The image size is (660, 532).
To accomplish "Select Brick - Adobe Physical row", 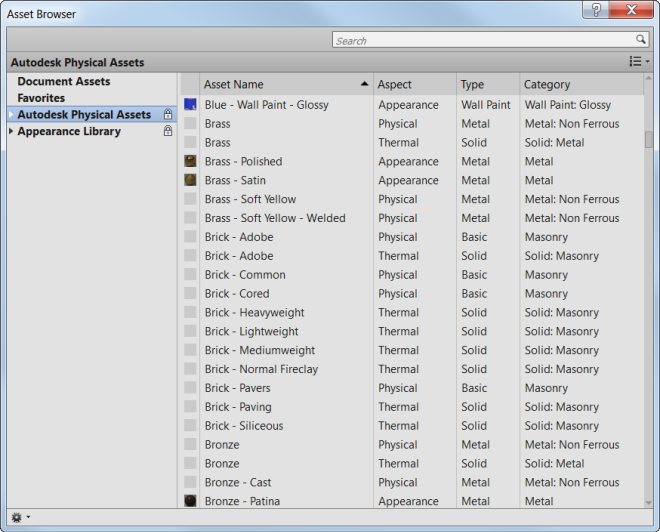I will [x=412, y=237].
